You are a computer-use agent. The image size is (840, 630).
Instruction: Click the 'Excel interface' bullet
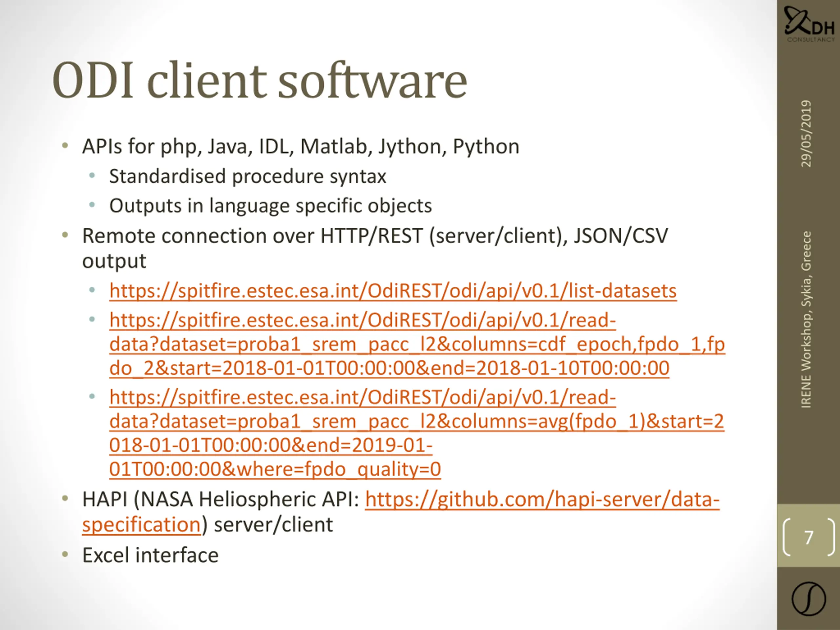[x=150, y=555]
